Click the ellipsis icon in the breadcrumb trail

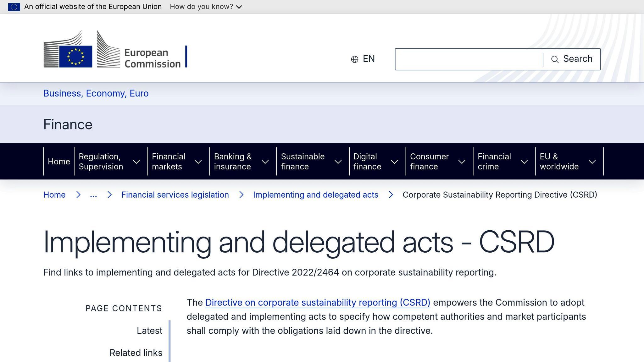pos(94,195)
